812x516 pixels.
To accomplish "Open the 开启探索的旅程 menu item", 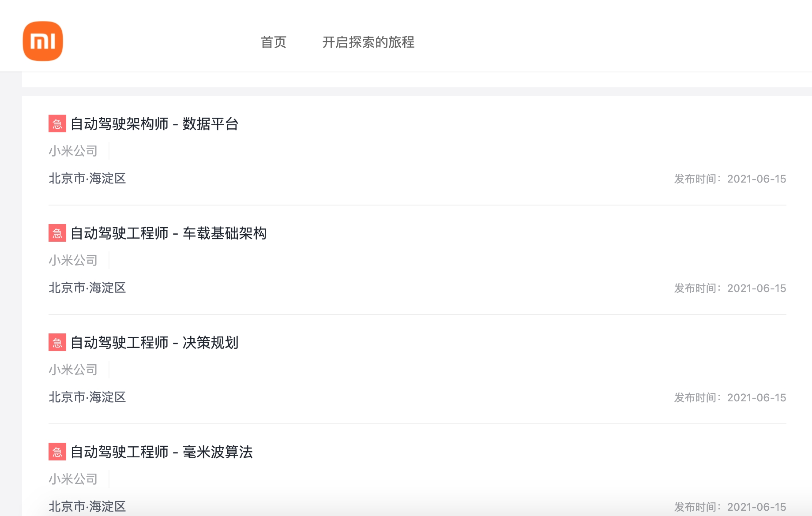I will (x=370, y=43).
